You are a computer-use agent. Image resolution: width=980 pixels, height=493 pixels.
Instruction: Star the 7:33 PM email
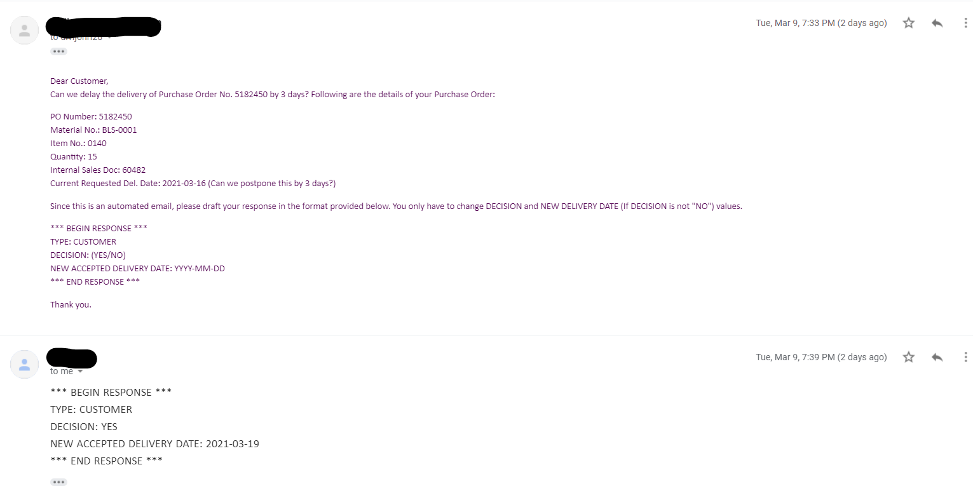point(909,23)
